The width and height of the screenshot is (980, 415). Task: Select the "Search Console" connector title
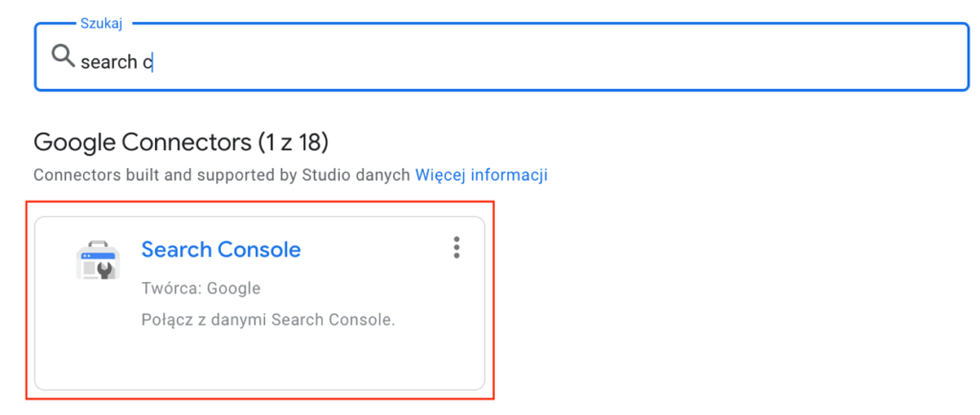click(x=221, y=250)
